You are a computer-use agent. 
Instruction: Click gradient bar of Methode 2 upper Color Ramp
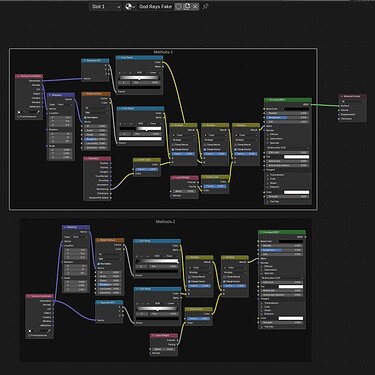click(157, 261)
